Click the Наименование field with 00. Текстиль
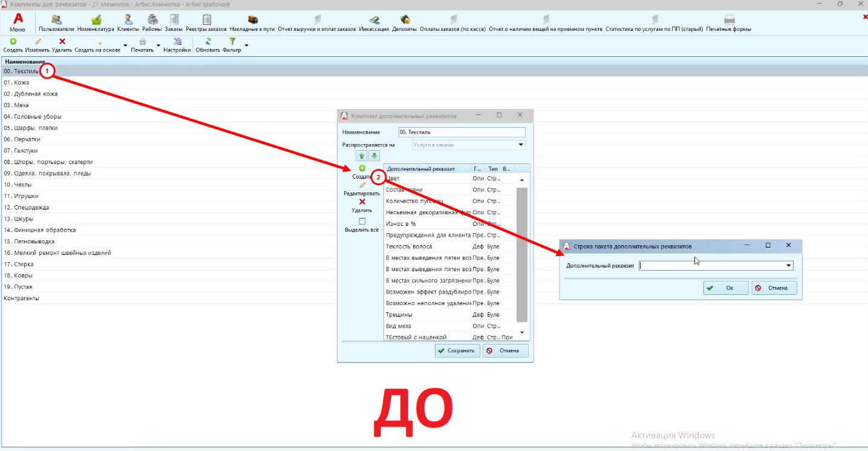868x451 pixels. [462, 132]
